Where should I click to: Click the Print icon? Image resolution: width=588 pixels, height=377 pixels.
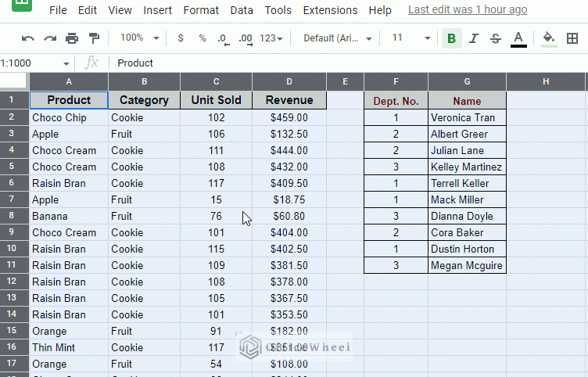[72, 38]
